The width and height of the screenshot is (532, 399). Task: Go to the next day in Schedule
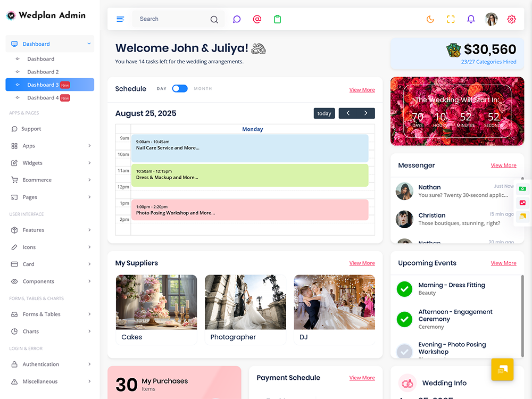click(x=366, y=113)
